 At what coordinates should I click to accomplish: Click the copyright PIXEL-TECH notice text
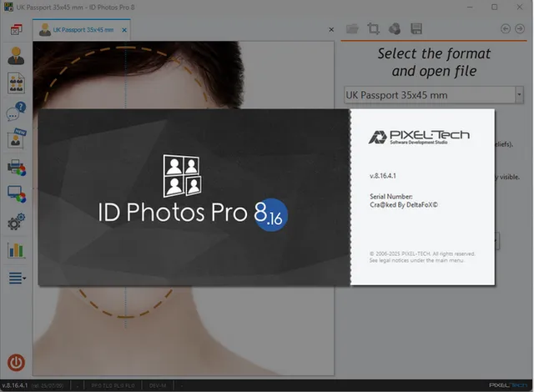422,257
